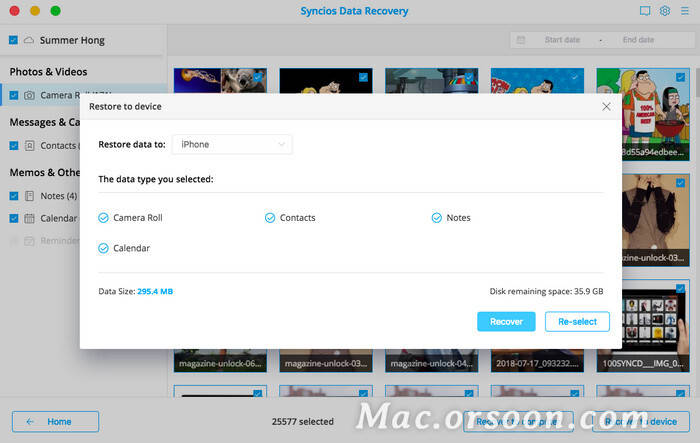
Task: Click the photo grid vertical scrollbar
Action: (697, 83)
